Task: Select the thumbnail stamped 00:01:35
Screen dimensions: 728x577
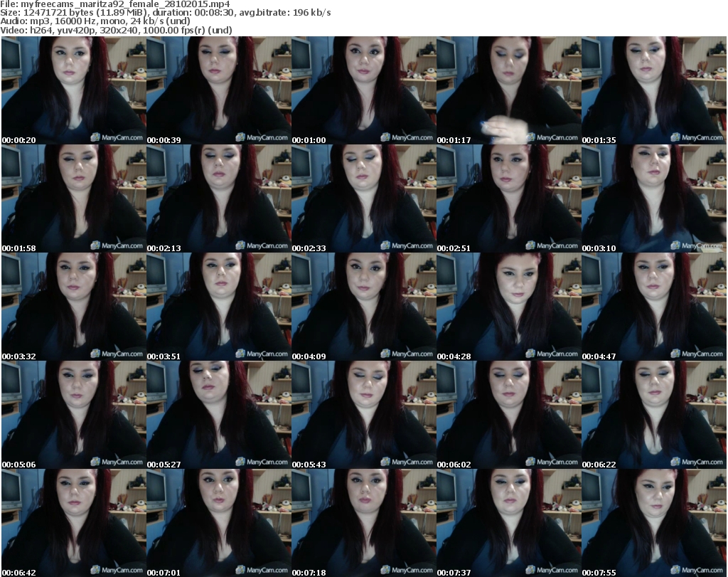Action: tap(654, 90)
